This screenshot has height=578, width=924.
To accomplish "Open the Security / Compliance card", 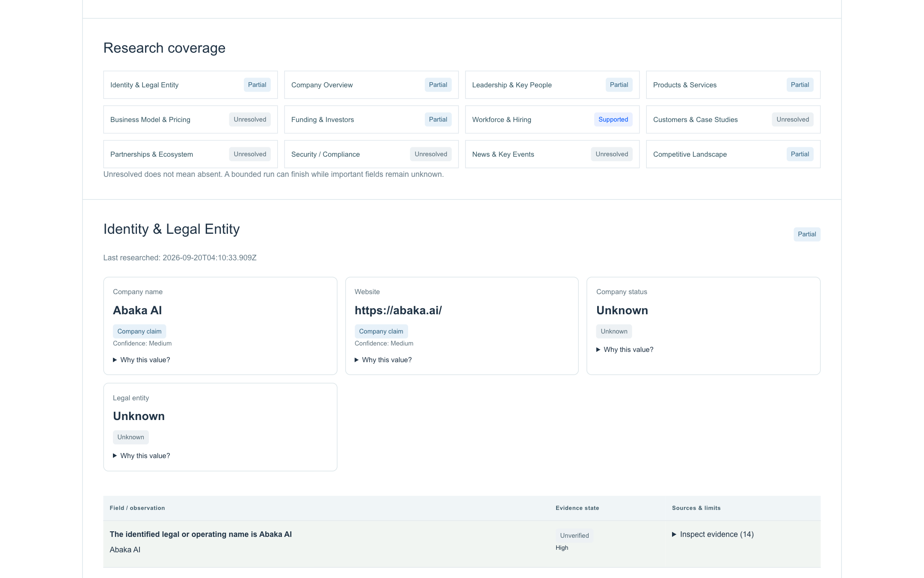I will (x=371, y=154).
